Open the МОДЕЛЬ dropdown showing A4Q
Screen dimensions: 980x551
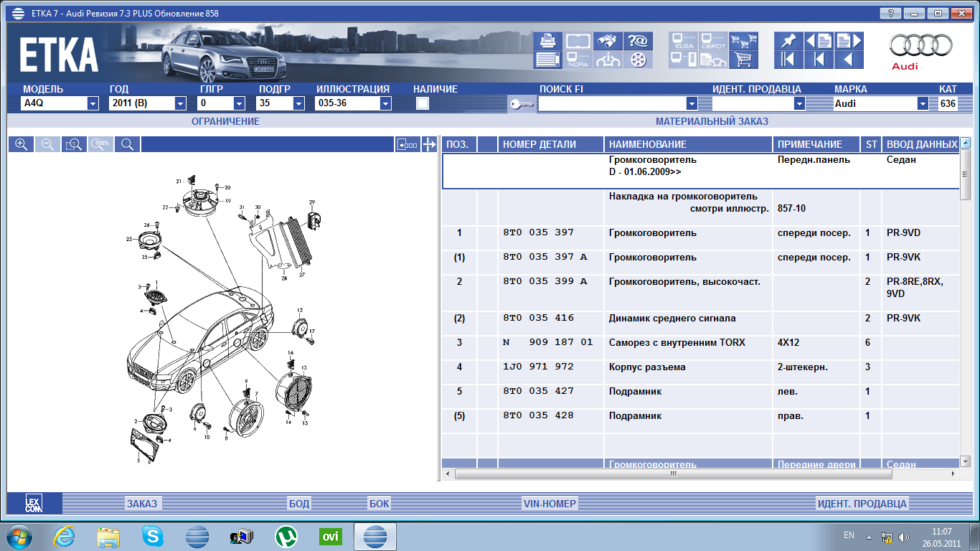[x=93, y=103]
